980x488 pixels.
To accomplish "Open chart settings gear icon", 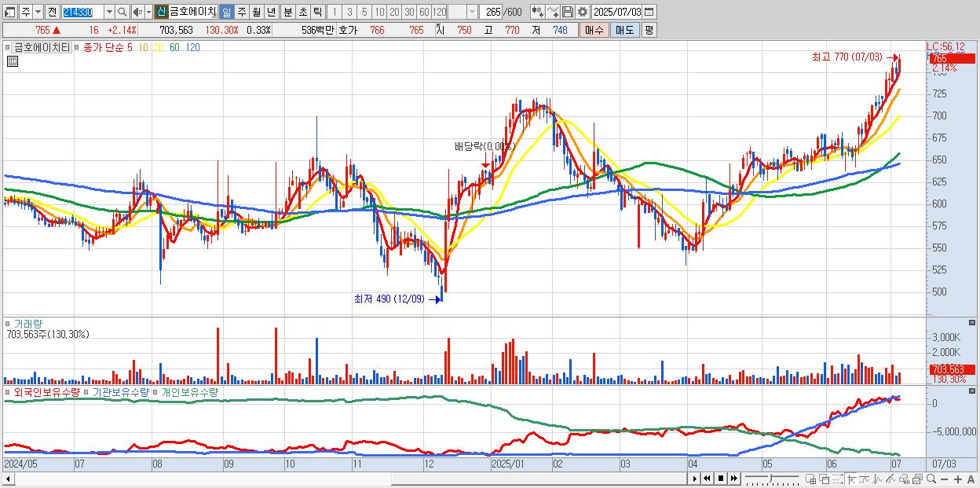I will [x=583, y=12].
